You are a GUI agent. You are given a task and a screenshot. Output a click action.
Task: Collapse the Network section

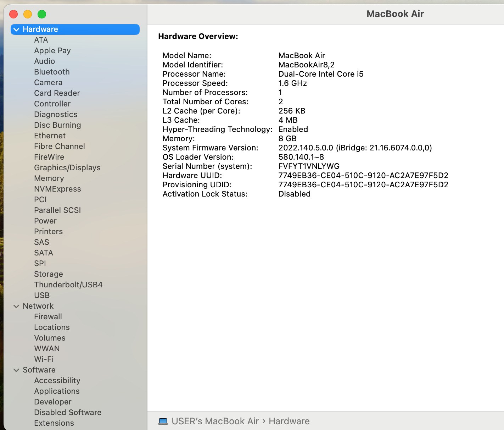tap(16, 306)
